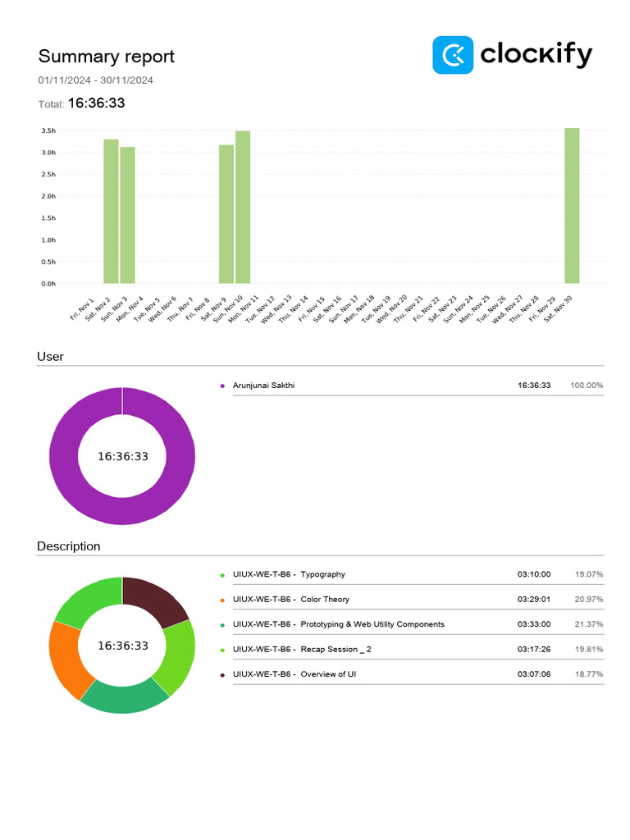Click the 03:07:06 duration for Overview of UI

click(x=533, y=674)
